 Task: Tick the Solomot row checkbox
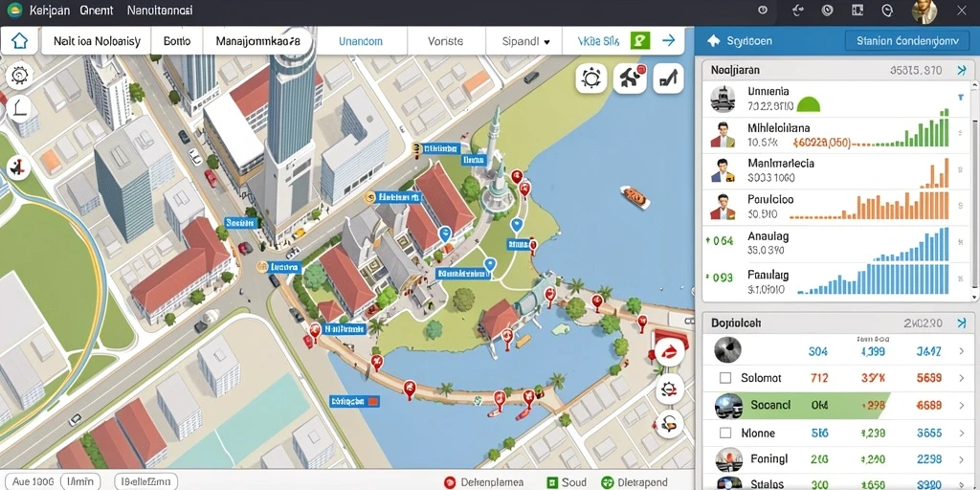tap(725, 378)
